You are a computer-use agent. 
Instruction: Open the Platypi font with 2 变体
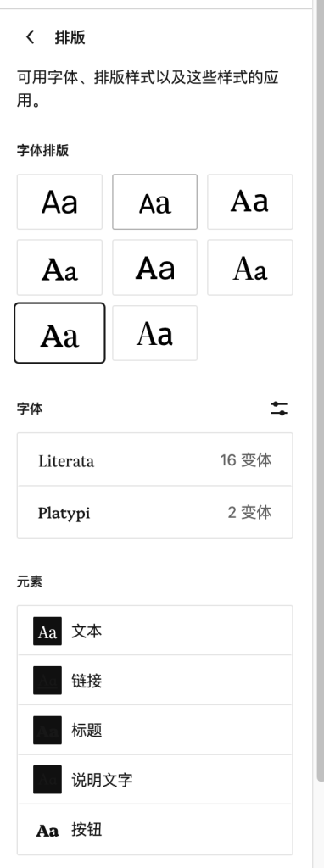(155, 513)
